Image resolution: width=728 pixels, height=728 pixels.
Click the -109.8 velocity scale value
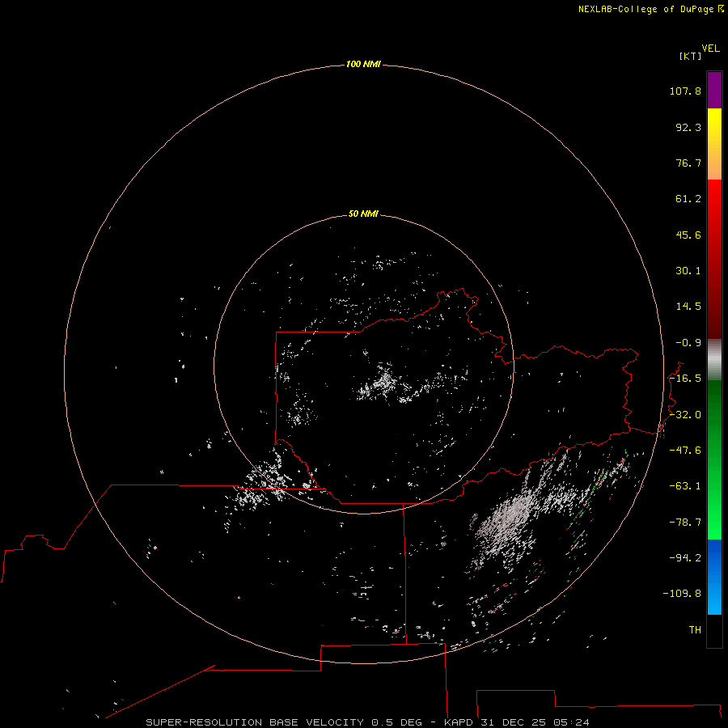coord(682,594)
